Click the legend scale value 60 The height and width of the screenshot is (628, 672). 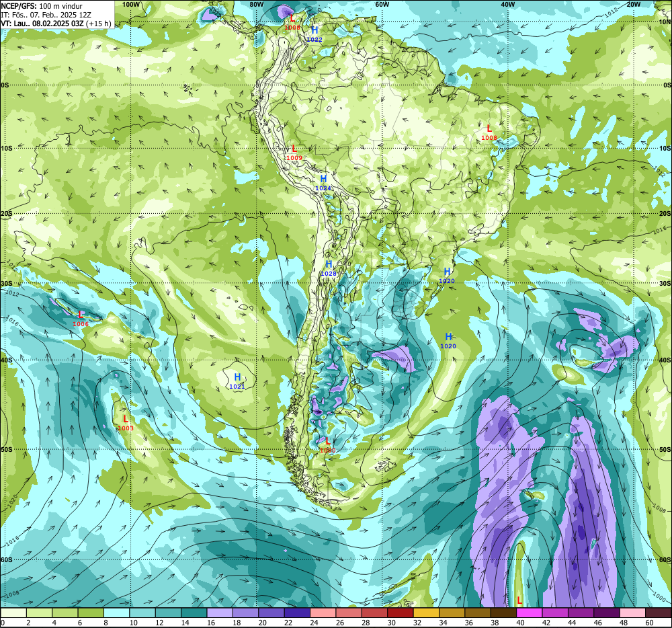[x=650, y=623]
